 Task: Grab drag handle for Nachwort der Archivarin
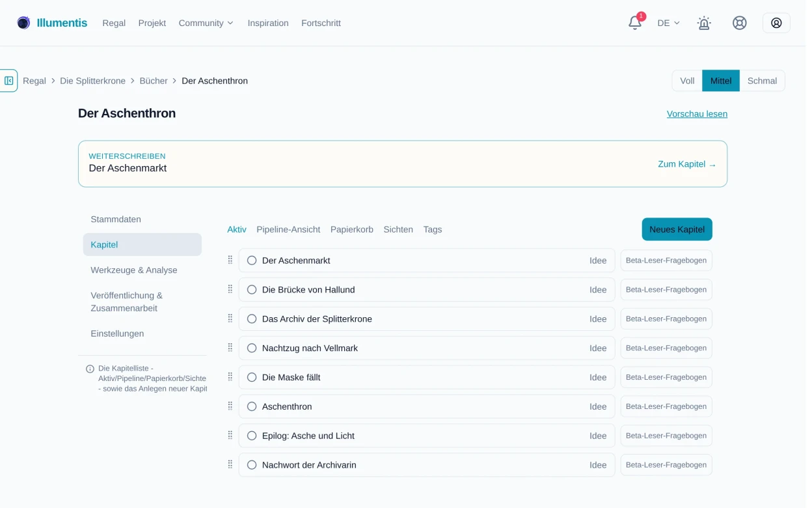click(230, 465)
